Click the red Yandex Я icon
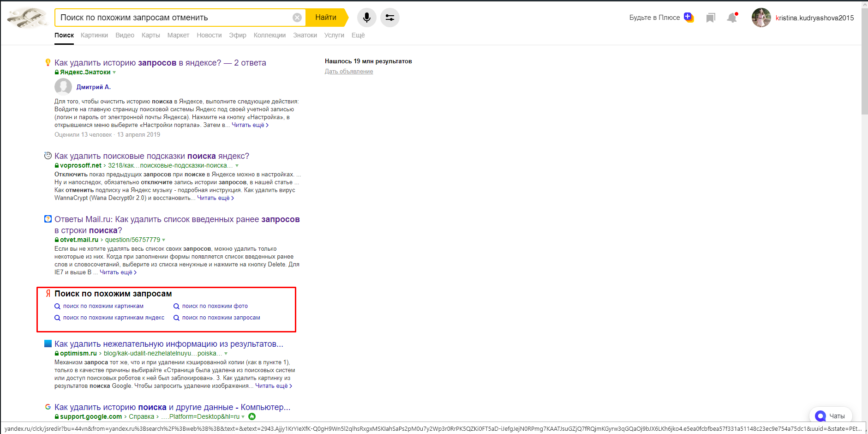 (48, 293)
